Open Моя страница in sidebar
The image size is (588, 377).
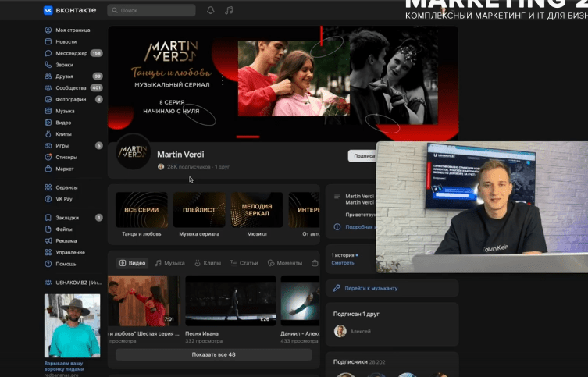73,30
